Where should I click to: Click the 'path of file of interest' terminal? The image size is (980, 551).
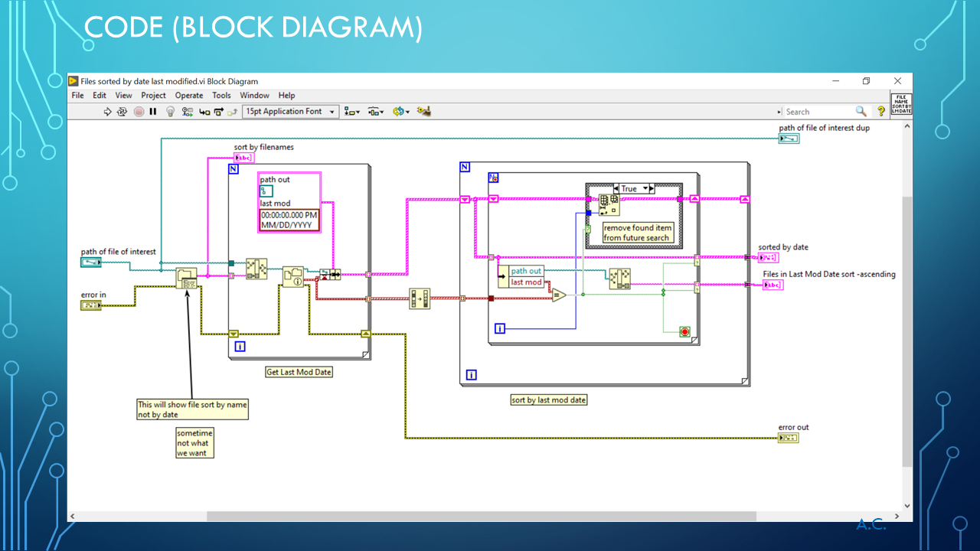90,262
